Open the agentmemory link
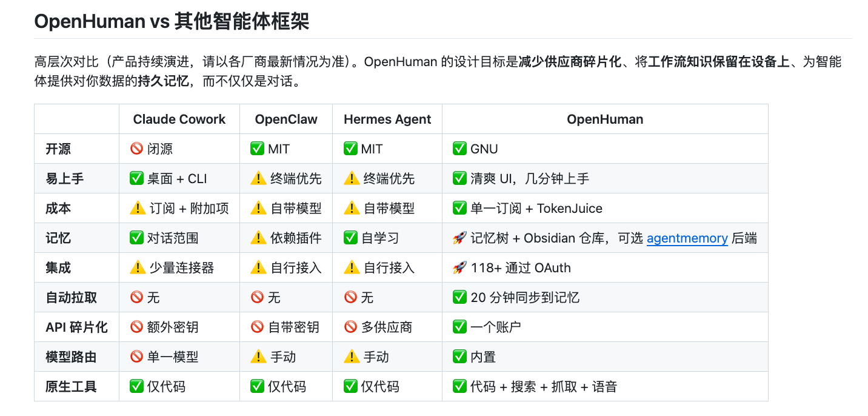Screen dimensions: 868x416 coord(687,238)
